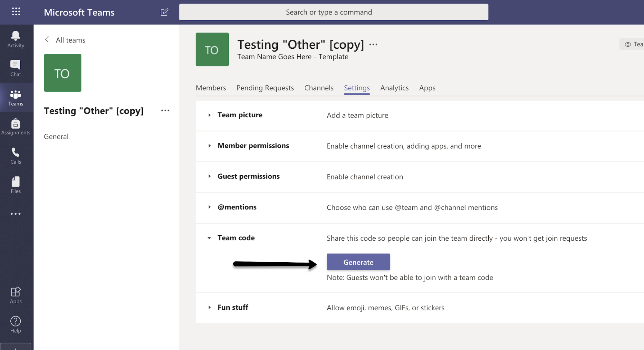Go back using the All teams chevron
644x350 pixels.
click(x=47, y=40)
